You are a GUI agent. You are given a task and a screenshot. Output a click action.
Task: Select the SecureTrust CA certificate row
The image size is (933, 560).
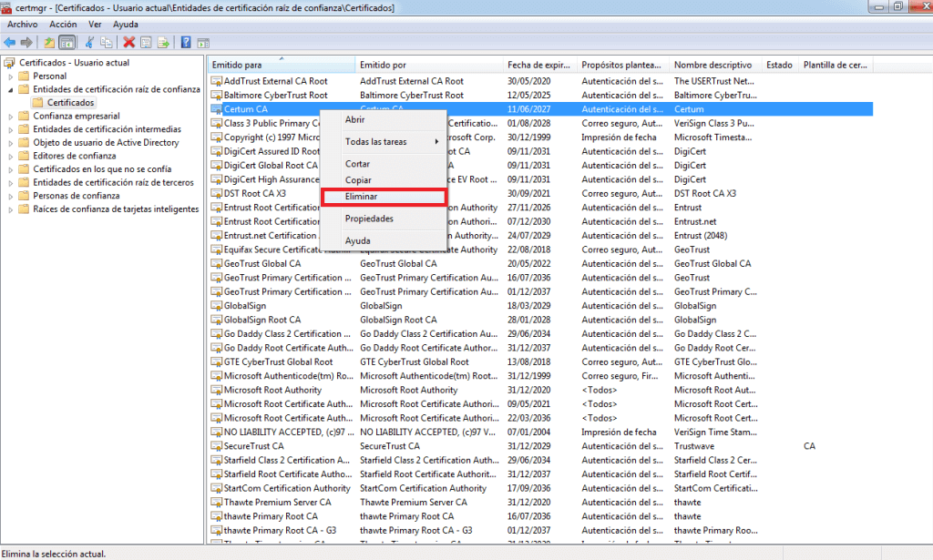click(540, 446)
